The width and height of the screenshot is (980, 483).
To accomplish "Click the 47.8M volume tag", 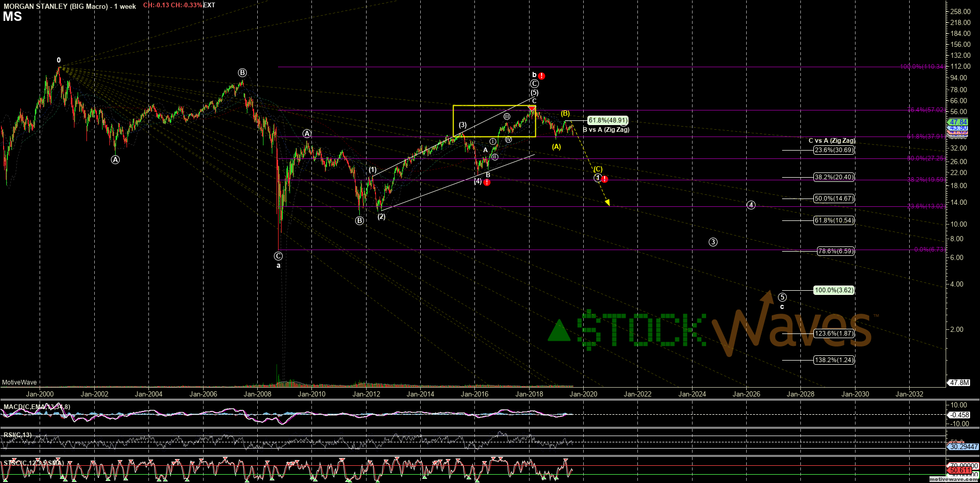I will (959, 382).
